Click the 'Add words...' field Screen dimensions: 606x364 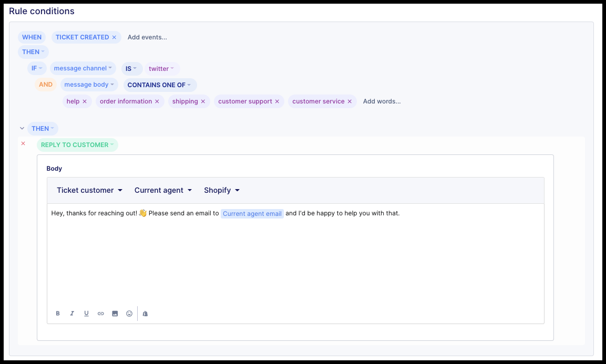pyautogui.click(x=382, y=101)
